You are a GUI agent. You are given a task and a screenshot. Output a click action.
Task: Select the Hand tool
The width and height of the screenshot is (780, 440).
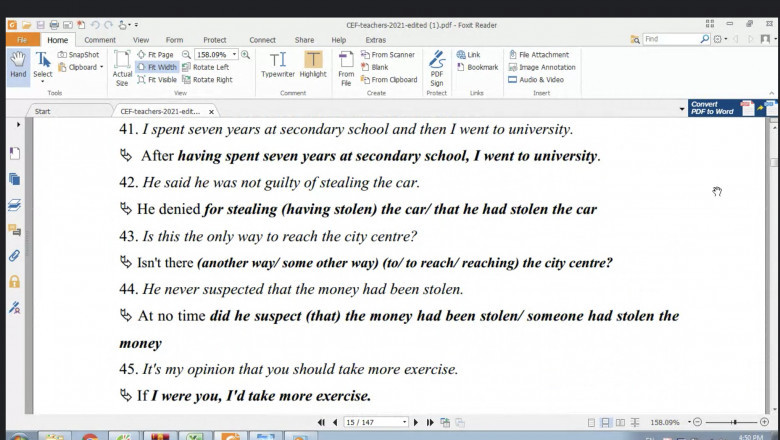pyautogui.click(x=18, y=64)
